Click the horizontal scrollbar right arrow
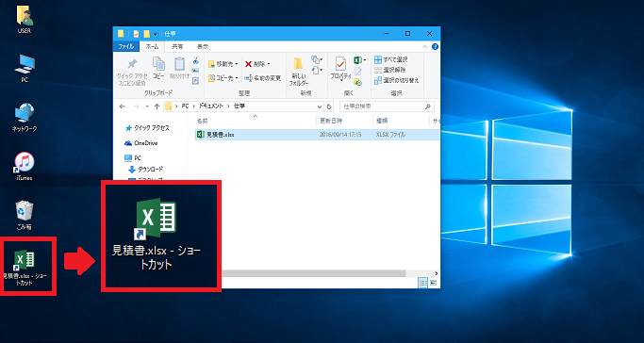This screenshot has width=644, height=343. pos(437,273)
